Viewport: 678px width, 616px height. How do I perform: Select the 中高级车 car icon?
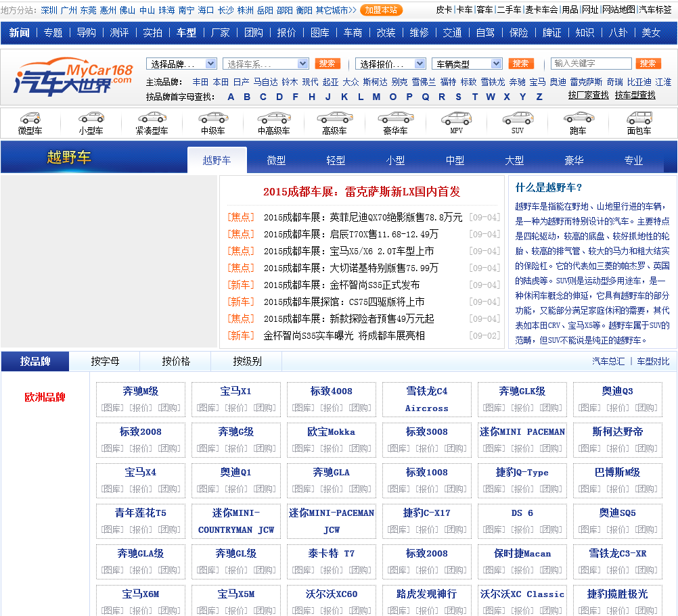click(274, 118)
